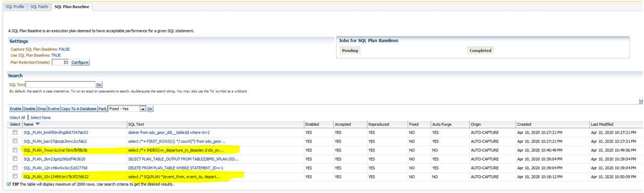The width and height of the screenshot is (644, 193).
Task: Select the SQL Plan Baseline tab
Action: coord(72,6)
